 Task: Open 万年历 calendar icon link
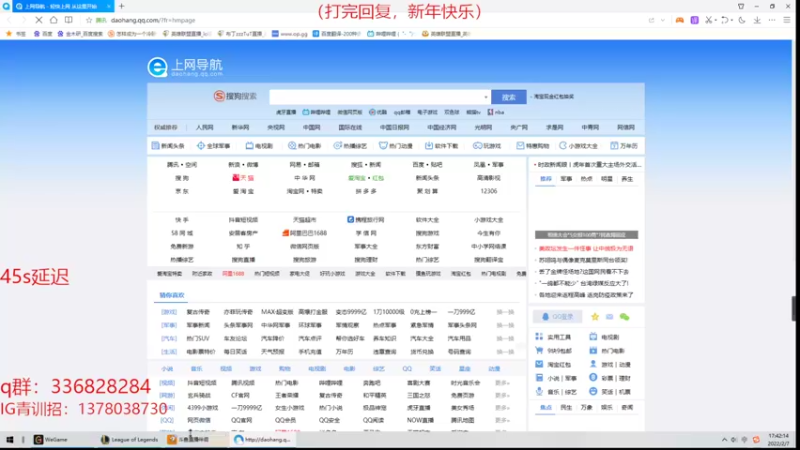pyautogui.click(x=624, y=145)
